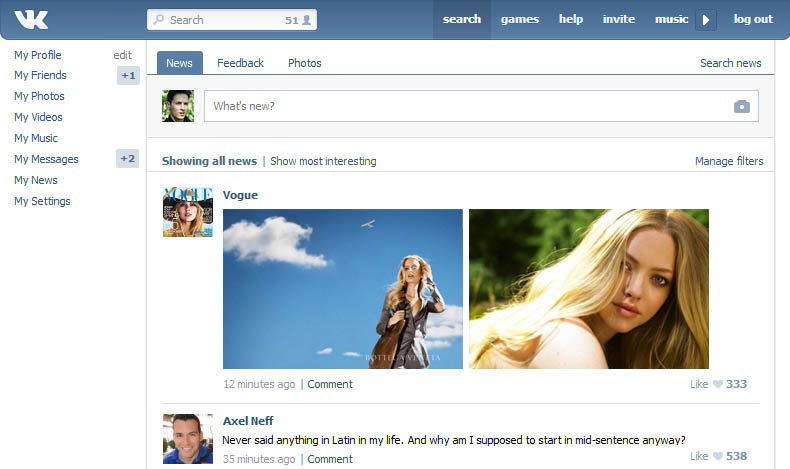Screen dimensions: 790x469
Task: Like the Vogue post heart icon
Action: pyautogui.click(x=717, y=384)
